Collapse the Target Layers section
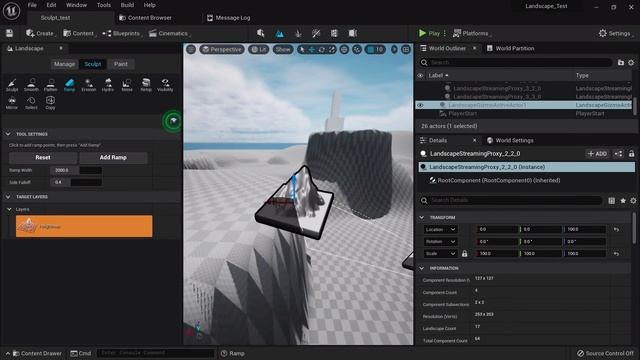This screenshot has width=640, height=360. pos(8,197)
